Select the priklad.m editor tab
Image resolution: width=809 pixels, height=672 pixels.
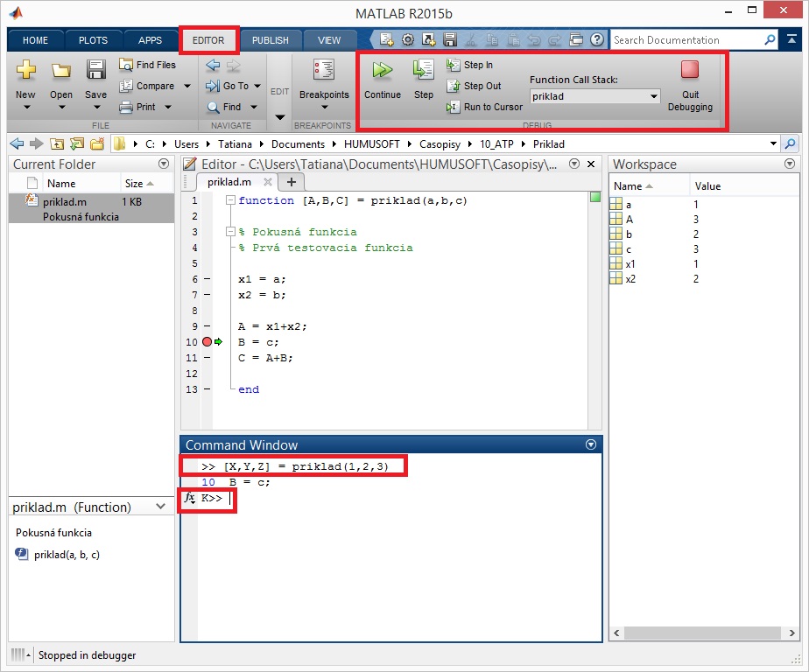tap(229, 182)
